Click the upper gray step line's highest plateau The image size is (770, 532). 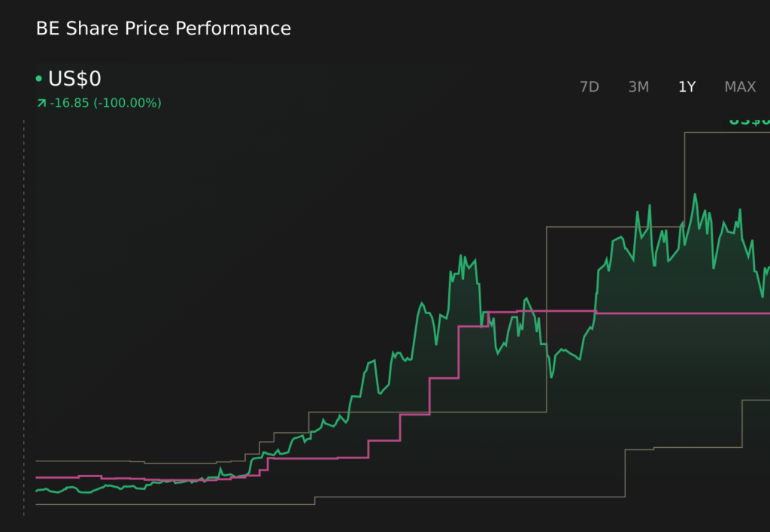pos(726,133)
